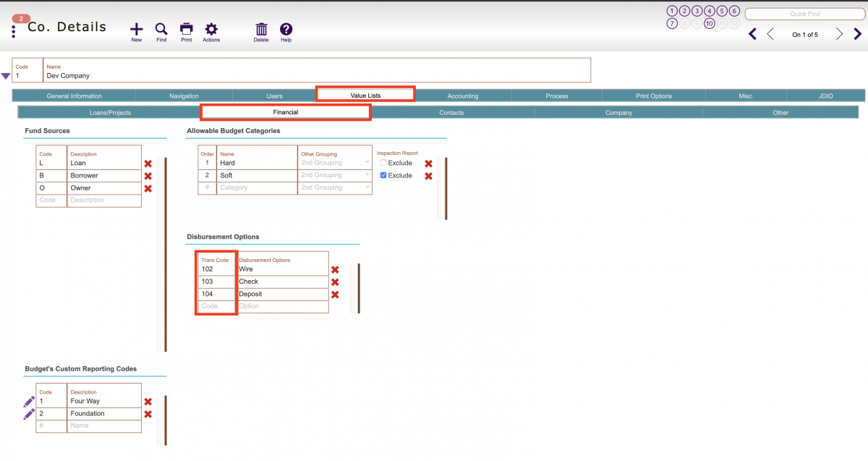This screenshot has width=868, height=461.
Task: Click the Print icon
Action: [186, 28]
